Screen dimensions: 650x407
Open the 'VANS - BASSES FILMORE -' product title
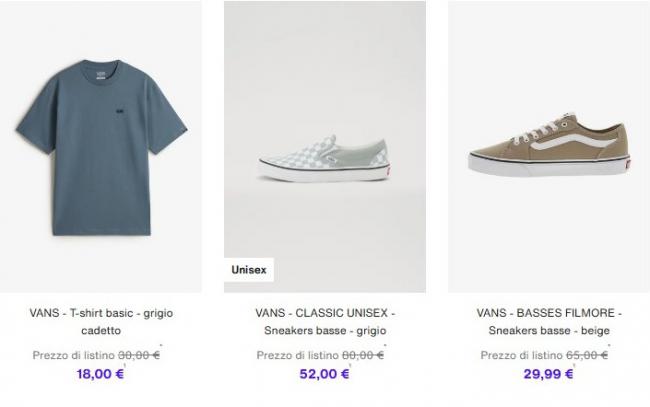549,313
